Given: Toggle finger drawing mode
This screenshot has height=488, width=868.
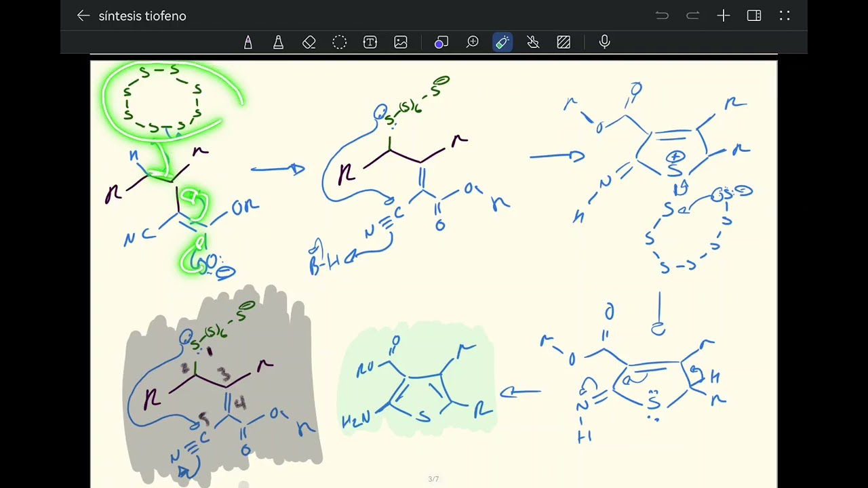Looking at the screenshot, I should click(x=533, y=42).
